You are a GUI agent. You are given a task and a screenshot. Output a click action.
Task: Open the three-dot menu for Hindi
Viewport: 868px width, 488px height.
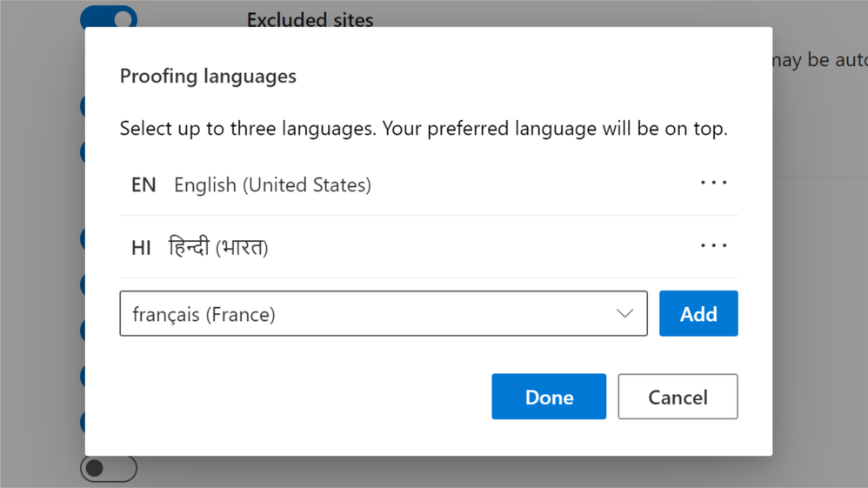713,246
